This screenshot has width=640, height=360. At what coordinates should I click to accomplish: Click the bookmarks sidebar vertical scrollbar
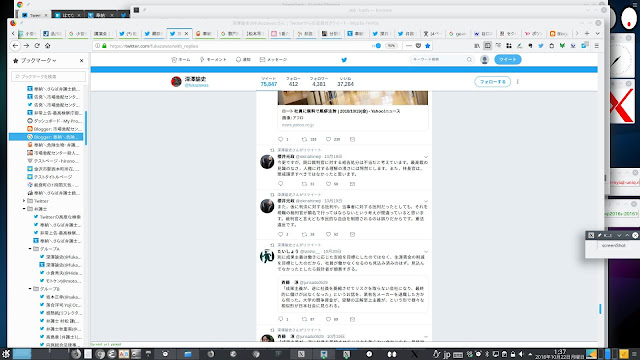click(86, 128)
